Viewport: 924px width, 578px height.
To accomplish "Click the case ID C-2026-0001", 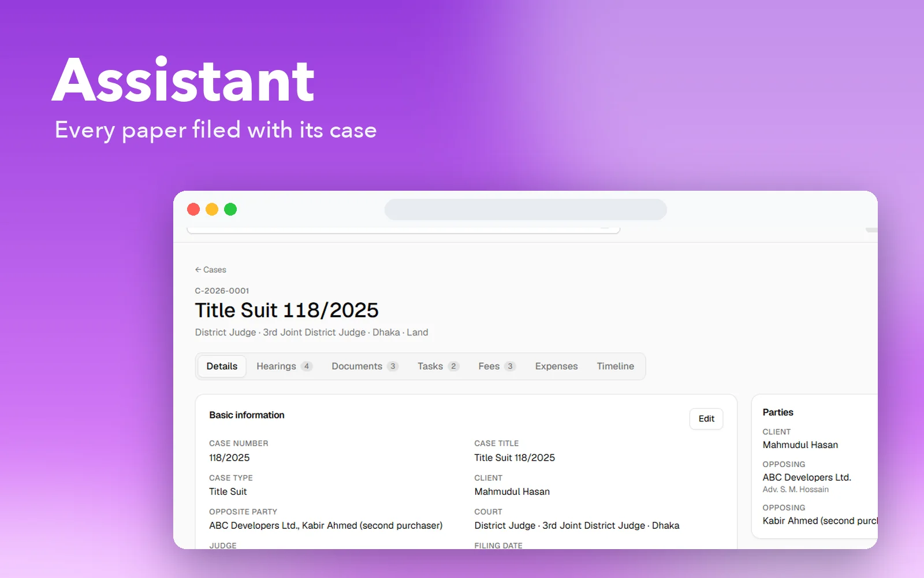I will pyautogui.click(x=222, y=291).
